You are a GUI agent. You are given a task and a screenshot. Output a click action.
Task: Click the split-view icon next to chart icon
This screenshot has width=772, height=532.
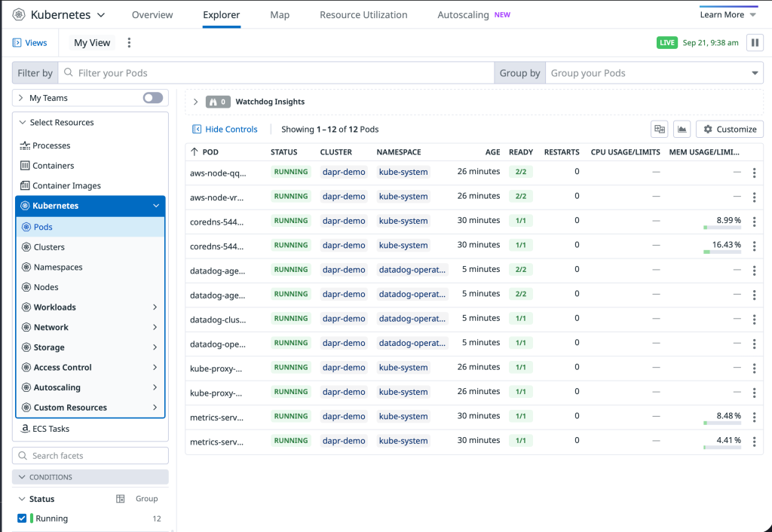click(659, 128)
